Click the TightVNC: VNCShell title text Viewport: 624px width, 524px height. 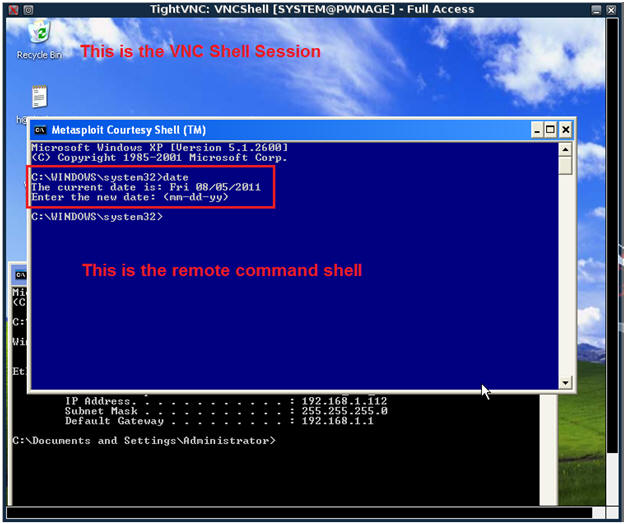click(x=312, y=9)
